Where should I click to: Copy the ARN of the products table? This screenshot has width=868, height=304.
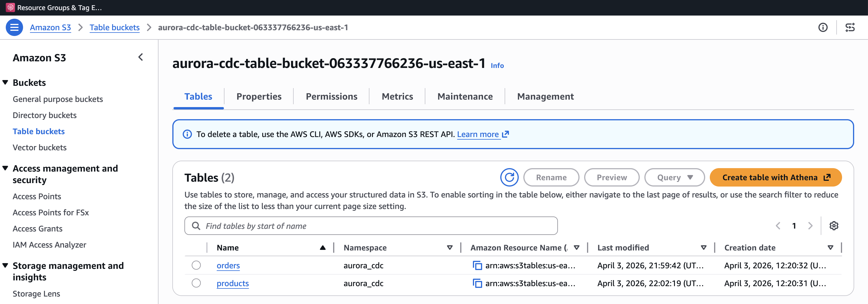click(477, 283)
